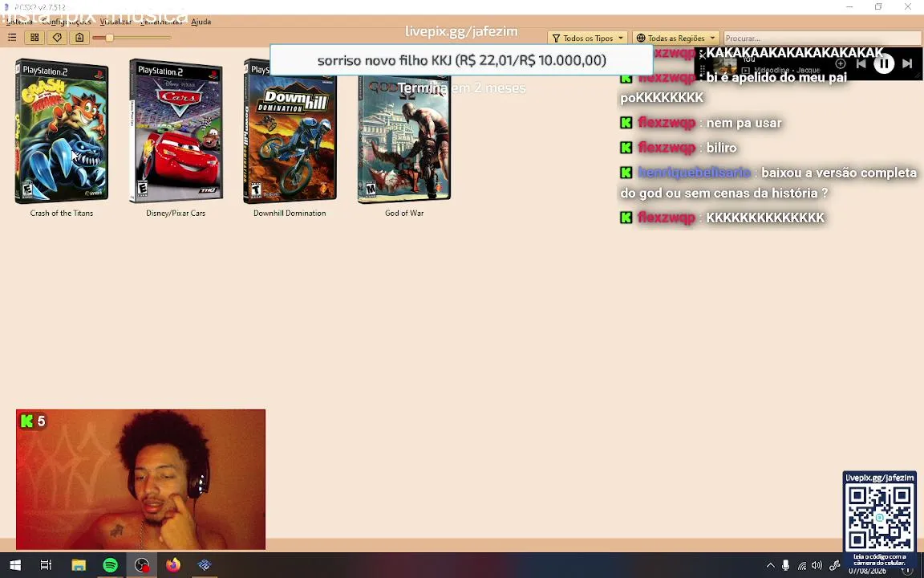Open the Sistema menu

(19, 22)
